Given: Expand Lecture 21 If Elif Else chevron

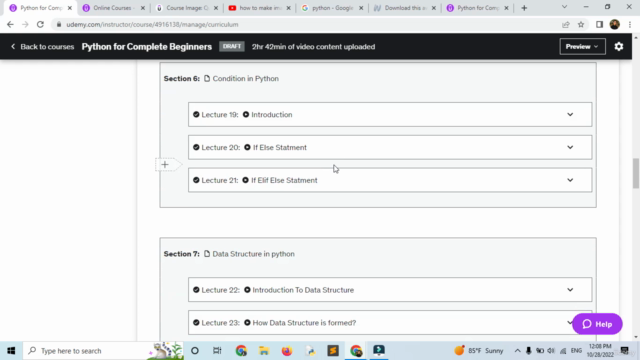Looking at the screenshot, I should pyautogui.click(x=570, y=180).
